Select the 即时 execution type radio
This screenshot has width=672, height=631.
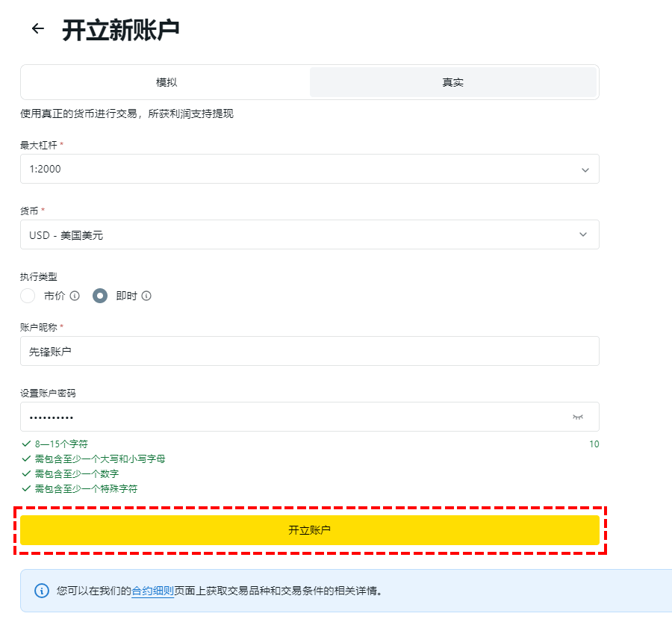coord(100,296)
